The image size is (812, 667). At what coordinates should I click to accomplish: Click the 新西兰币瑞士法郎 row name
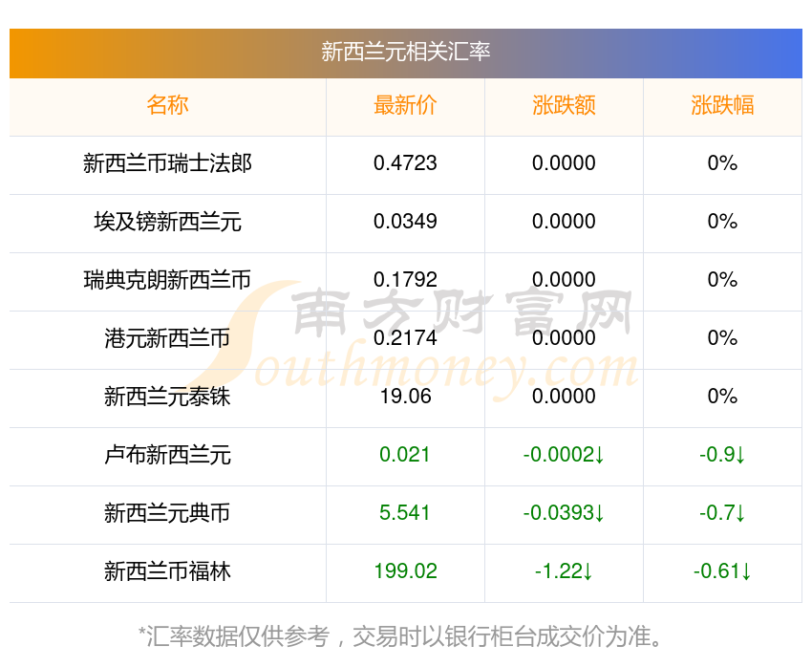(167, 163)
